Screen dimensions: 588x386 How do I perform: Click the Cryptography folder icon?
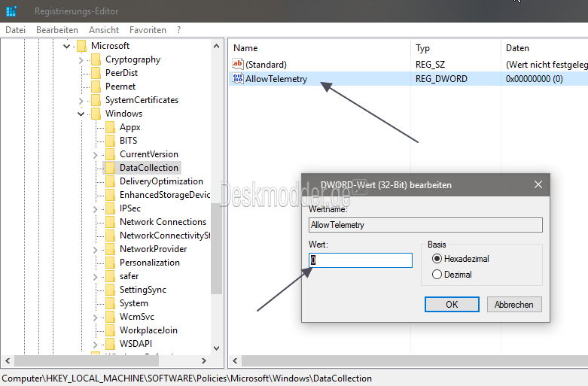(96, 59)
